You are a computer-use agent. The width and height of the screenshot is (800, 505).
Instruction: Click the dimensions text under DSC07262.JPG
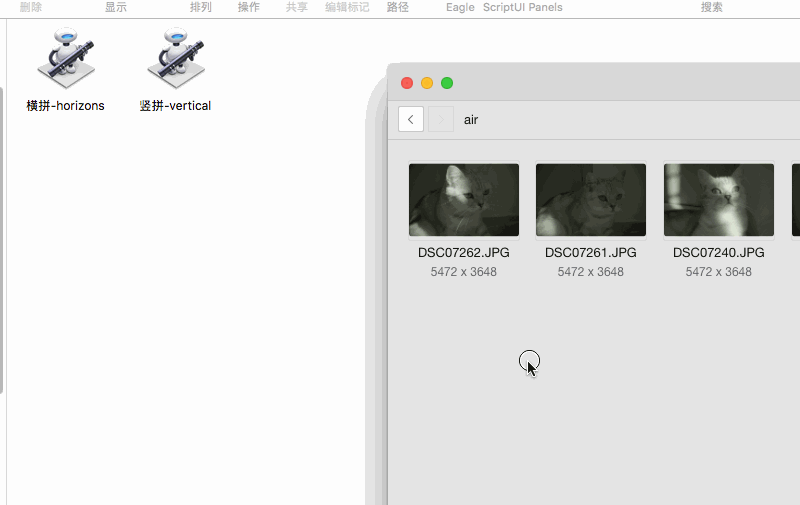[x=464, y=272]
